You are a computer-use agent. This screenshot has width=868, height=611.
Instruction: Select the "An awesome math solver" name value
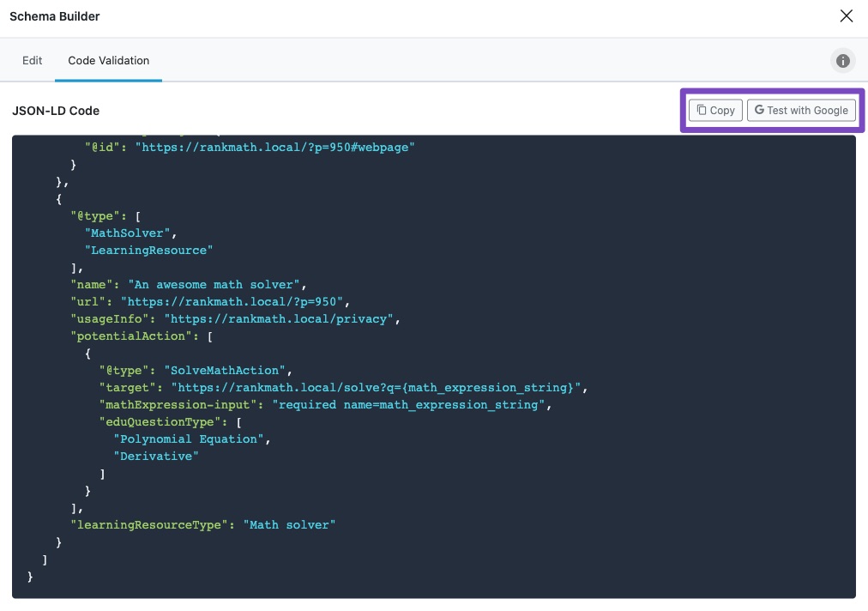214,285
